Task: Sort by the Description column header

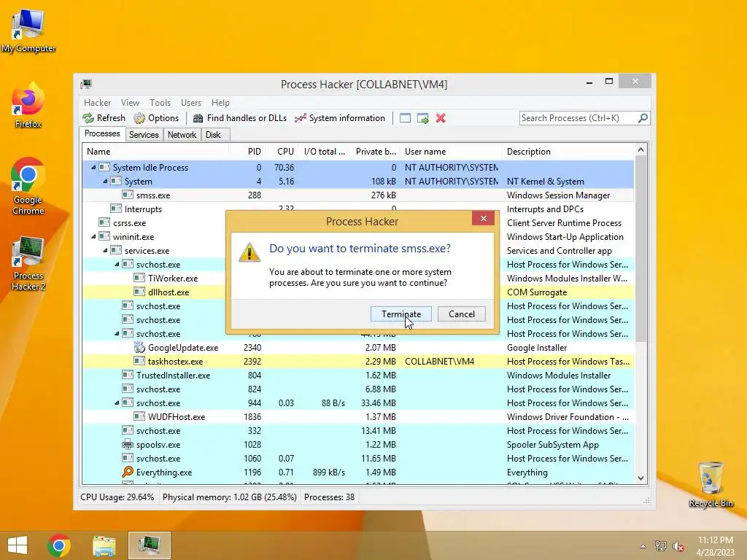Action: coord(568,152)
